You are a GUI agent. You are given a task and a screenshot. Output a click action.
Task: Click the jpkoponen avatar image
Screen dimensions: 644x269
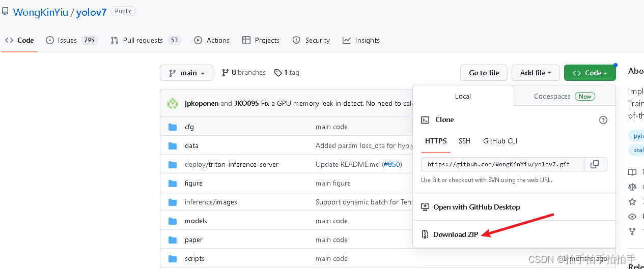click(173, 103)
